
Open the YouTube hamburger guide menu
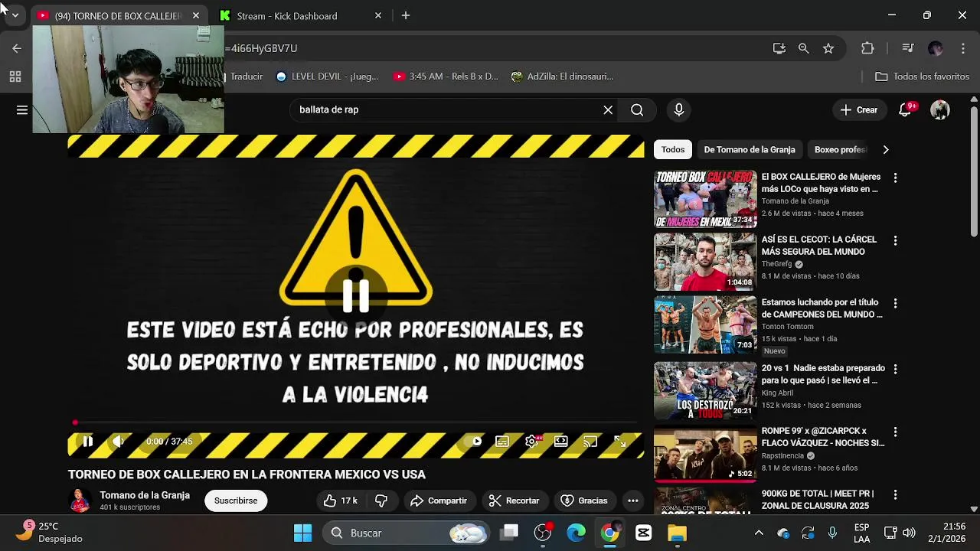pyautogui.click(x=22, y=109)
